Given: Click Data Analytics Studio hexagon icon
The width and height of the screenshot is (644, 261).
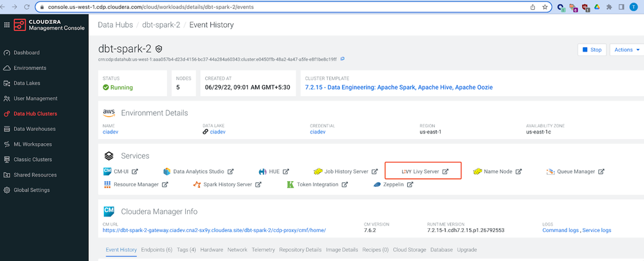Looking at the screenshot, I should pos(166,171).
